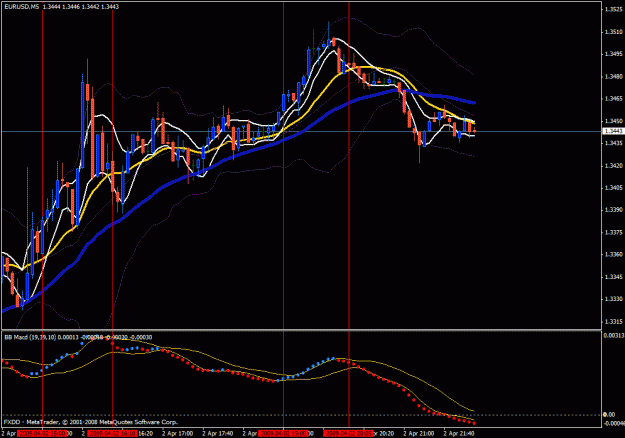Click the 2009.04.02 20:05 date label
The image size is (625, 438).
click(x=349, y=433)
